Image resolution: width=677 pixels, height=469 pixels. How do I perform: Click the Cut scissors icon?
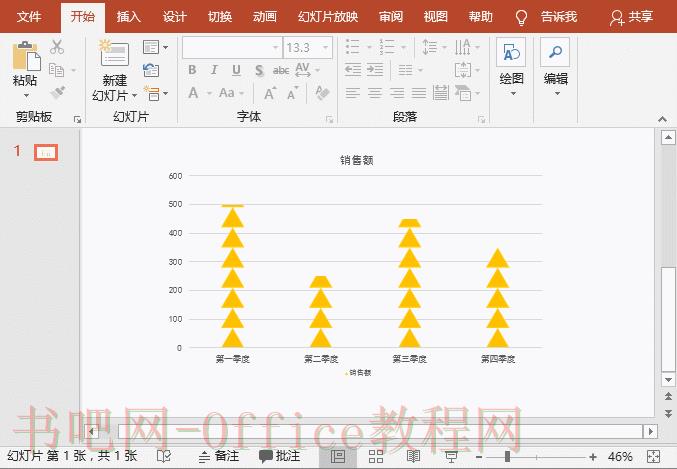click(x=57, y=47)
